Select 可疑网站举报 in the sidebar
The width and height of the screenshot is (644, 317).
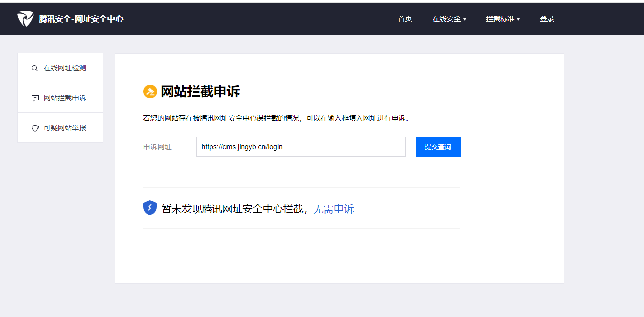[60, 128]
